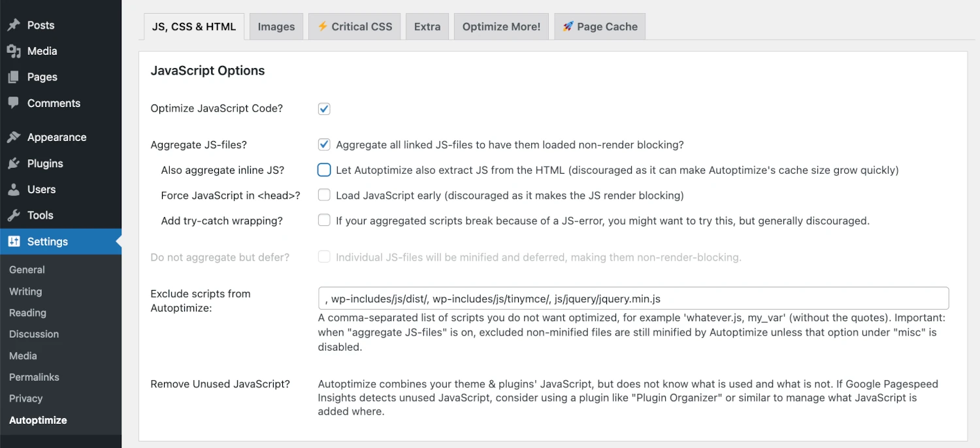This screenshot has height=448, width=980.
Task: Open Writing settings submenu link
Action: (25, 291)
